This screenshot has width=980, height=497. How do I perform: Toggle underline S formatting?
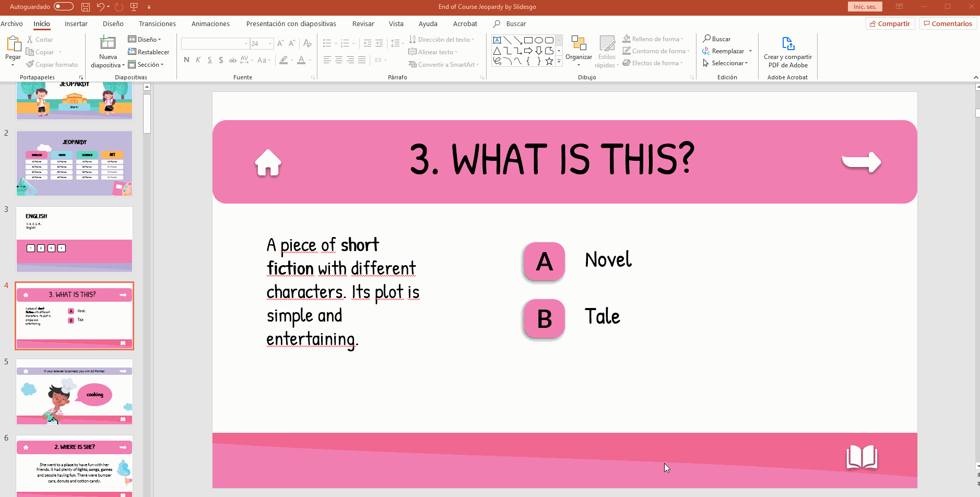(210, 60)
